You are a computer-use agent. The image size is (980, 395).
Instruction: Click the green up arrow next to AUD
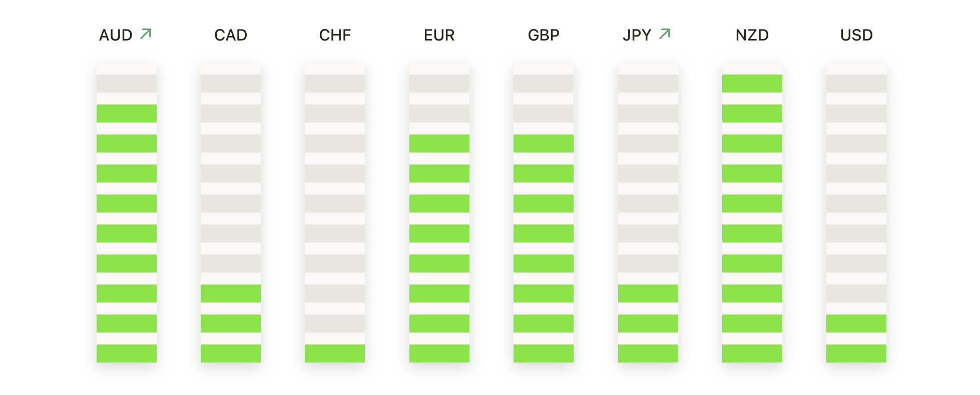pyautogui.click(x=146, y=34)
